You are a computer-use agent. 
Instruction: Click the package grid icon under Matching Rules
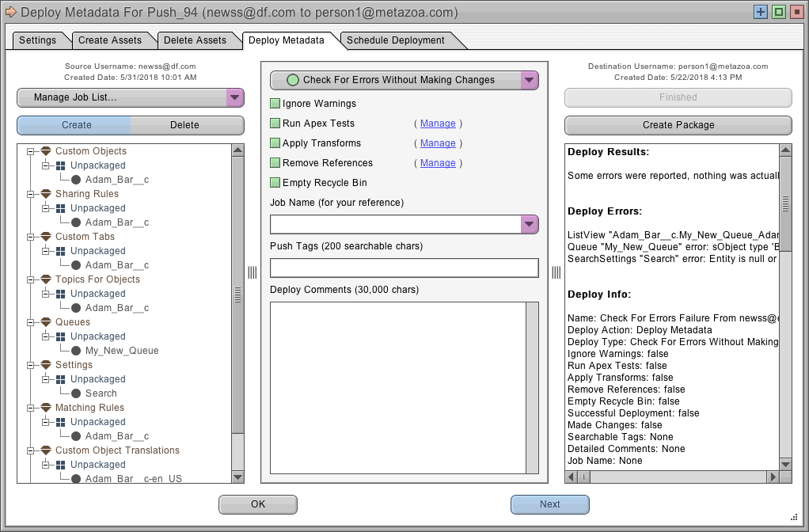(x=60, y=423)
